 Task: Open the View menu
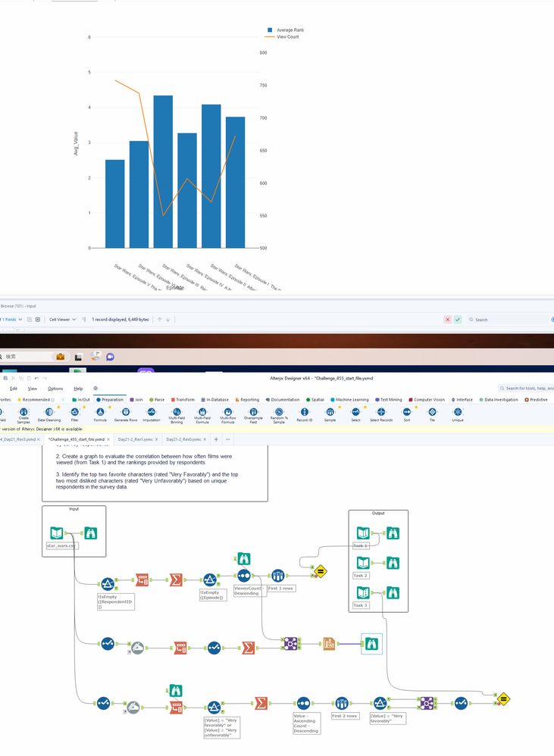point(33,389)
